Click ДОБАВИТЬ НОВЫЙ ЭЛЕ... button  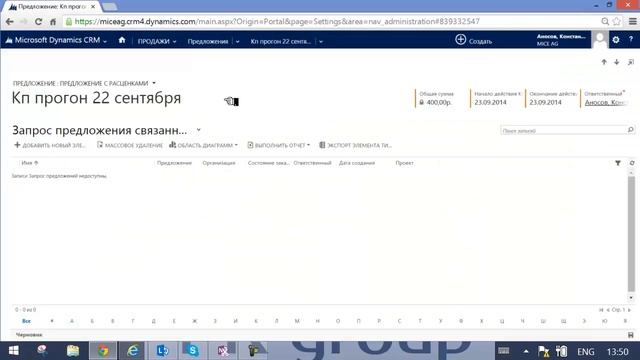coord(50,145)
